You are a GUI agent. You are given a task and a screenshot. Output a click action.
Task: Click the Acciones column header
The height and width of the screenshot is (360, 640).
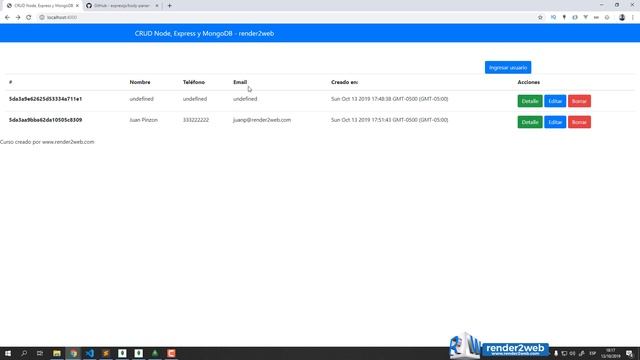click(529, 82)
